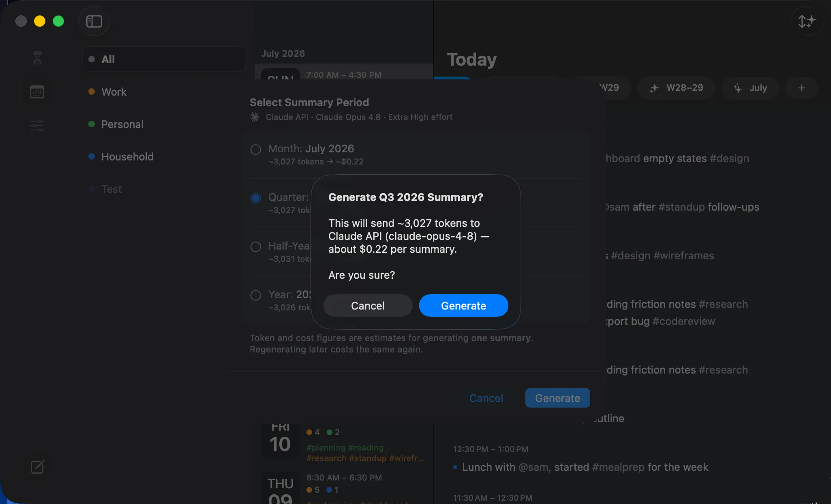Screen dimensions: 831x504
Task: Select the Quarter radio option
Action: (255, 198)
